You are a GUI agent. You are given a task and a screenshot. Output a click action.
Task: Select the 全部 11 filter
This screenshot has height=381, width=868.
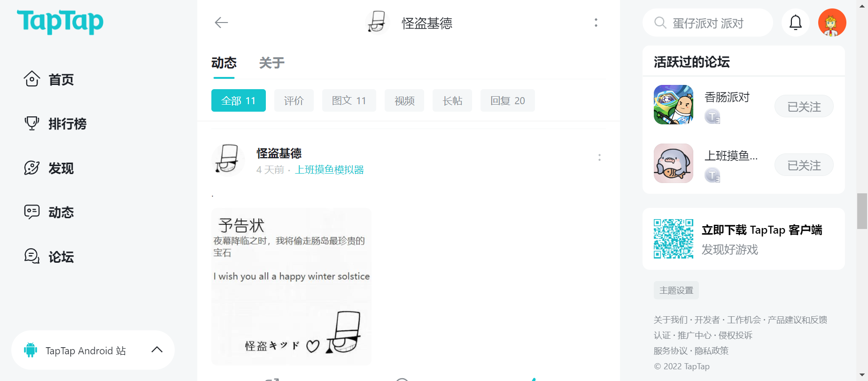click(x=239, y=100)
